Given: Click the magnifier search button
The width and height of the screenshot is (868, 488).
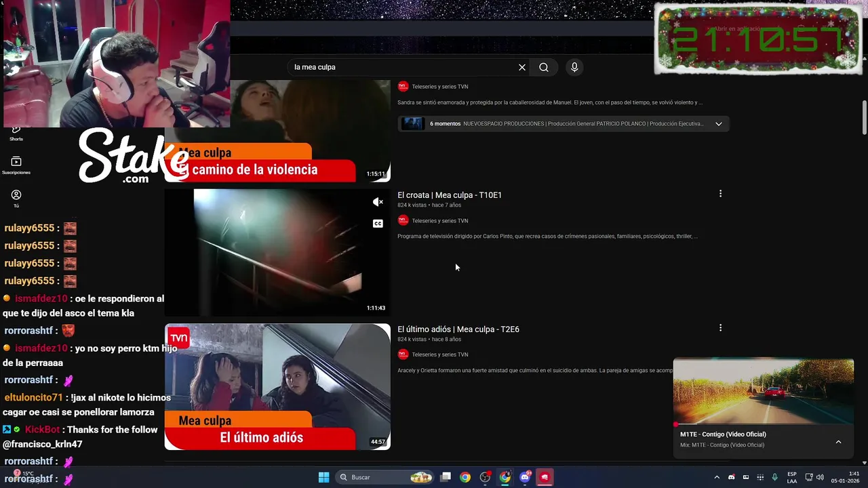Looking at the screenshot, I should pyautogui.click(x=544, y=67).
